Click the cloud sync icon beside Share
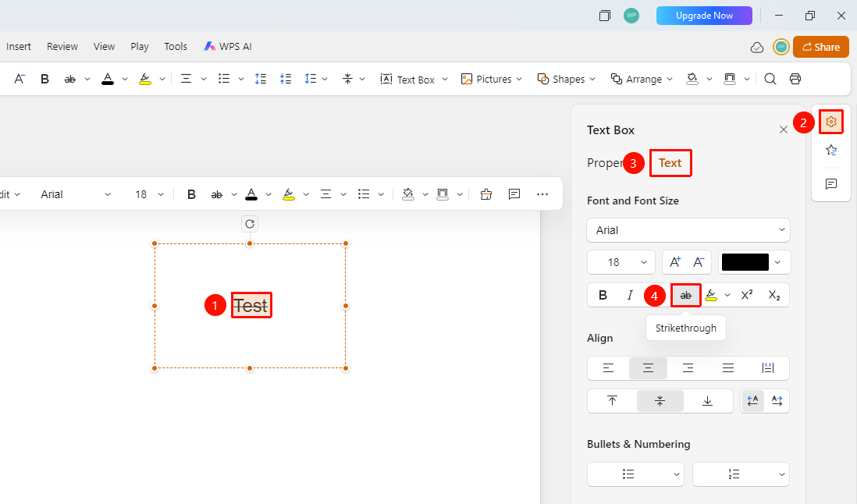 pos(757,48)
